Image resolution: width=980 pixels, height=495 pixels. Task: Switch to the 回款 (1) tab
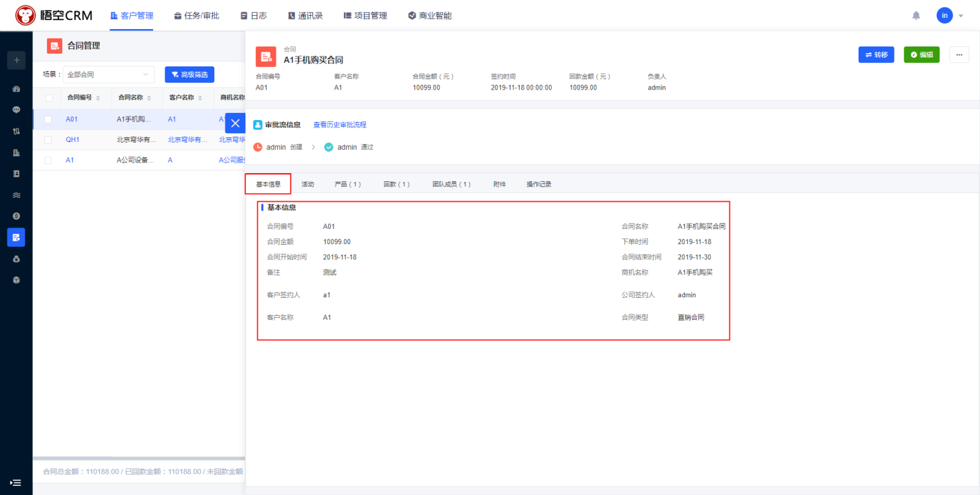[397, 184]
